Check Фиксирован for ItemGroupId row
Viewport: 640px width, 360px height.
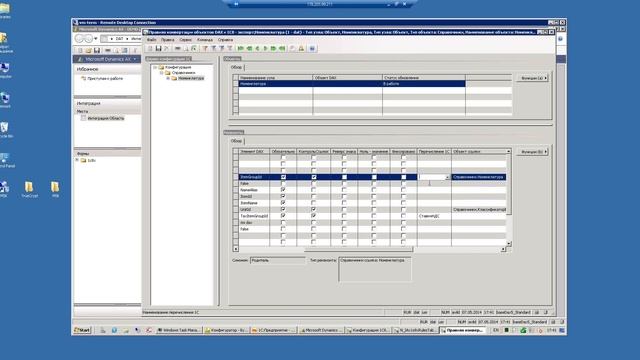[403, 177]
